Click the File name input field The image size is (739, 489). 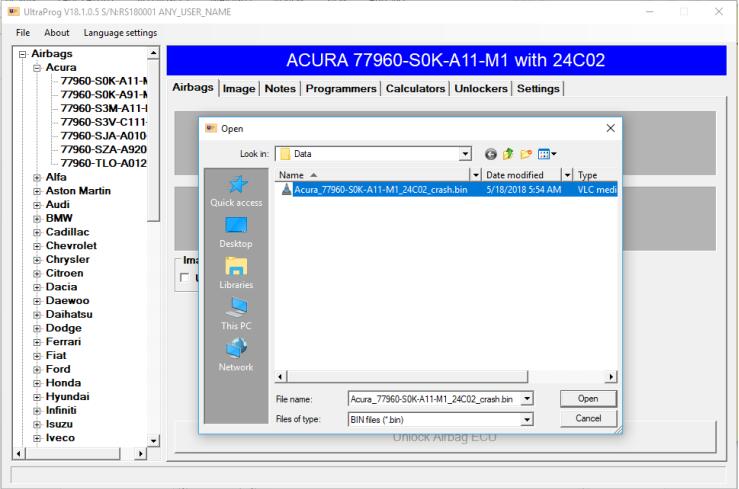pos(434,399)
